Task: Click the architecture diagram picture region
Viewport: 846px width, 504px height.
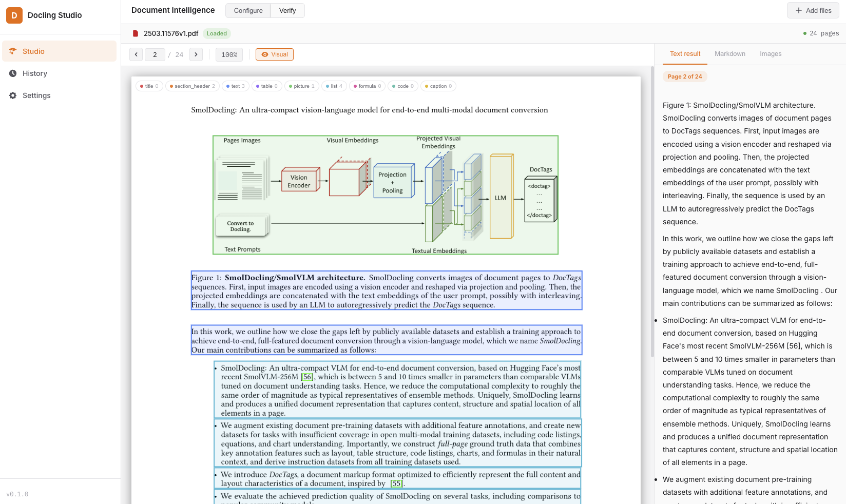Action: pyautogui.click(x=386, y=195)
